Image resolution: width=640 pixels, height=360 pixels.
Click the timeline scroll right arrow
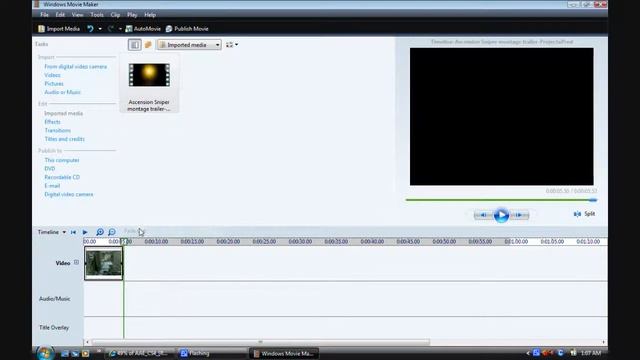point(603,342)
